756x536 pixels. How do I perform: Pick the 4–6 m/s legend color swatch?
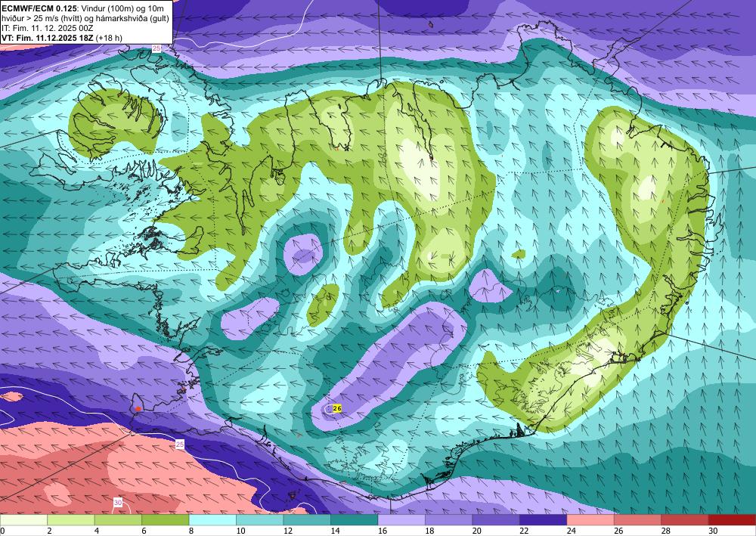(118, 520)
